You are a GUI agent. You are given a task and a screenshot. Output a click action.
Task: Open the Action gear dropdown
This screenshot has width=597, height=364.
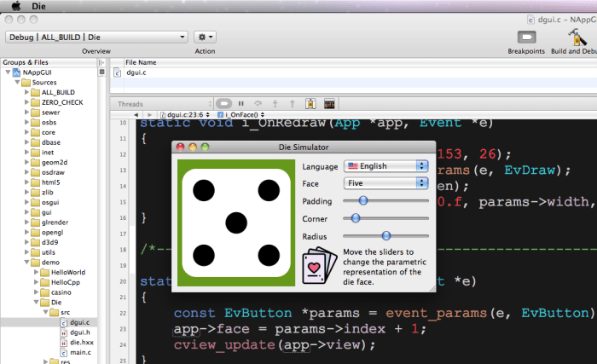click(x=205, y=37)
